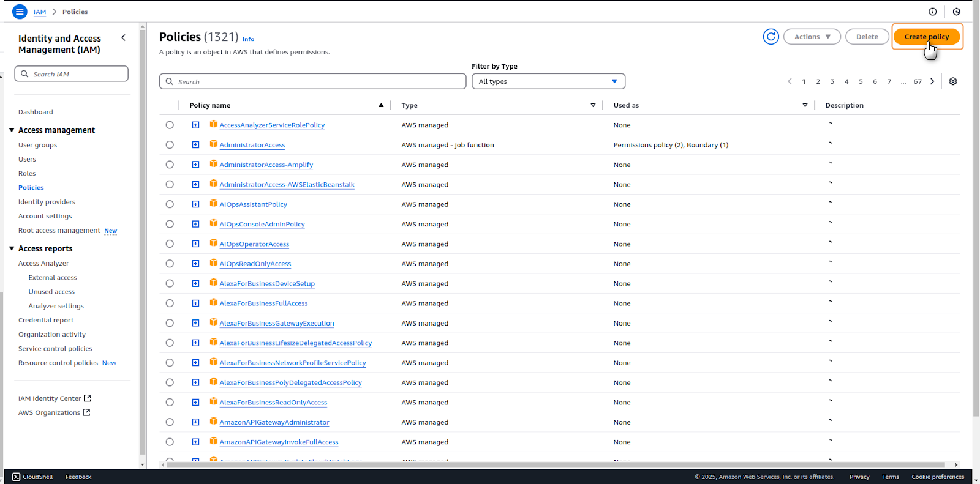Screen dimensions: 980x484
Task: Choose the AmazonAPIGatewayAdministrator radio button
Action: click(170, 422)
